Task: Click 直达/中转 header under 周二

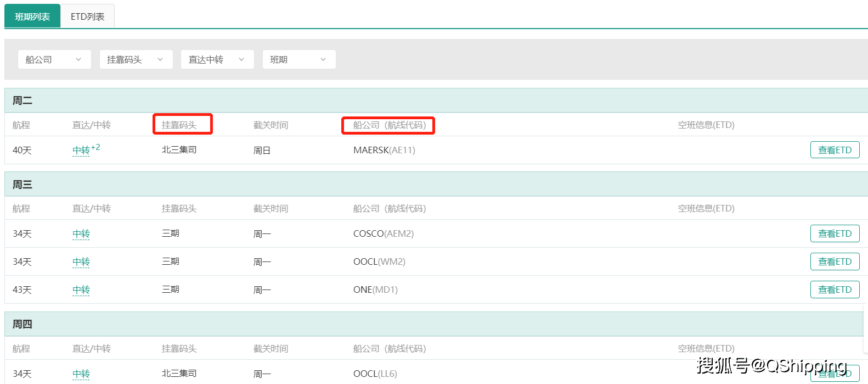Action: [x=92, y=125]
